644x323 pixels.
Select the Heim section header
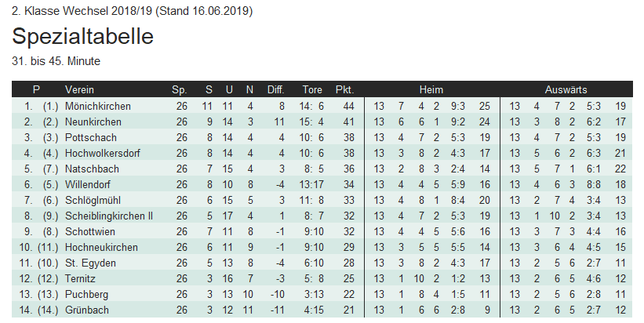(x=431, y=89)
